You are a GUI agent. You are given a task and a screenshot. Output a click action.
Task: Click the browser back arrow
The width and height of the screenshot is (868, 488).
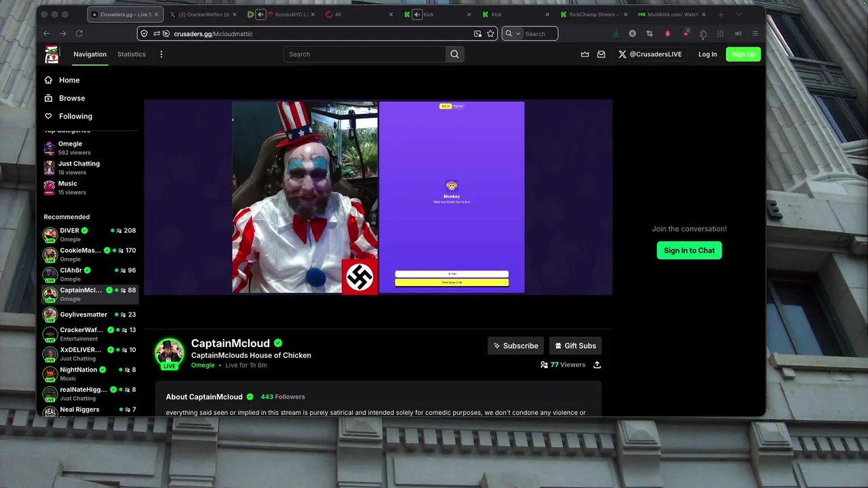click(47, 33)
